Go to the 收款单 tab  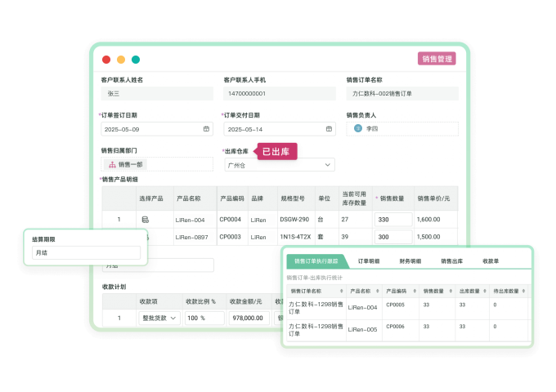point(491,261)
